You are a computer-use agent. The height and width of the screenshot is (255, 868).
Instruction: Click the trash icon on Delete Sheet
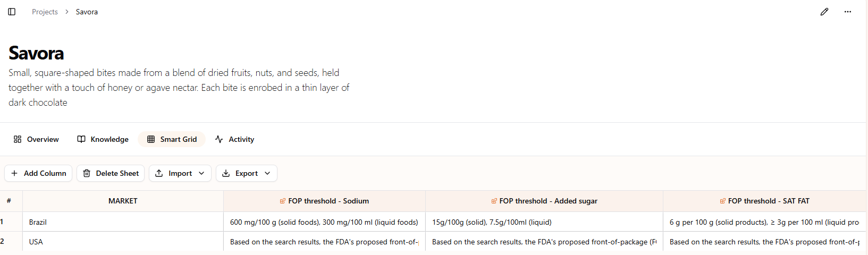coord(87,173)
